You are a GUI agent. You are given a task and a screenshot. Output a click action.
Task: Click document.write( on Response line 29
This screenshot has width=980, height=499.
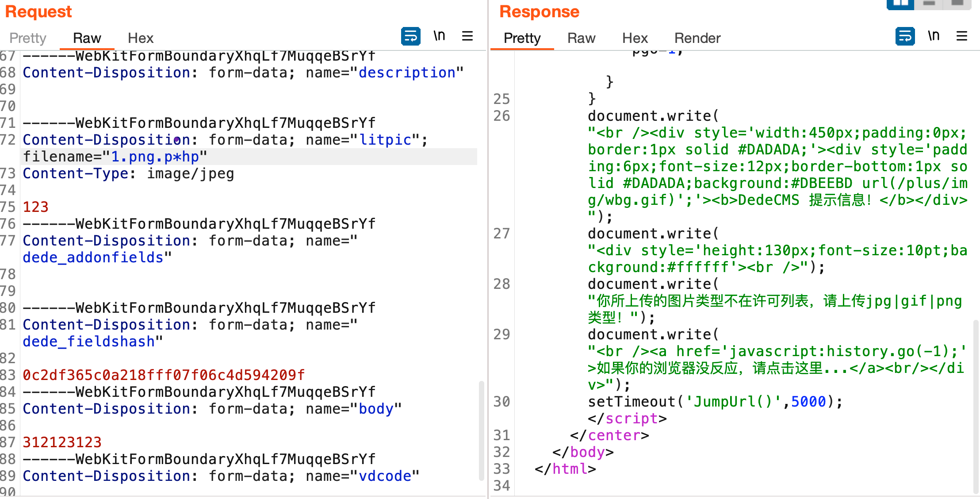pos(654,334)
